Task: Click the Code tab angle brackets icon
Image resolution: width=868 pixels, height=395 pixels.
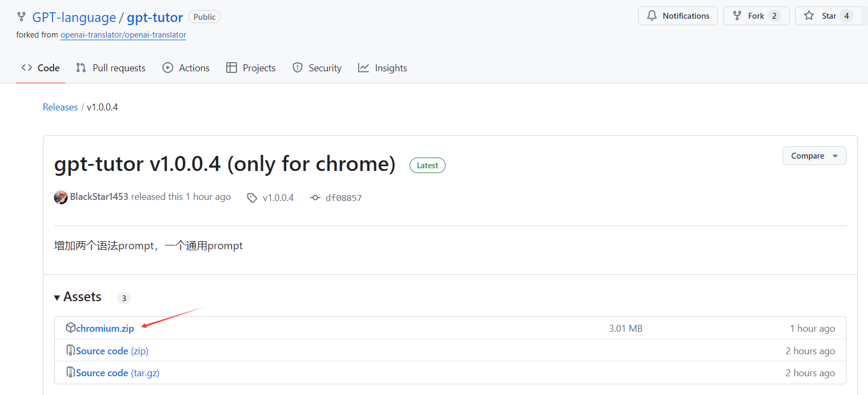Action: pyautogui.click(x=27, y=68)
